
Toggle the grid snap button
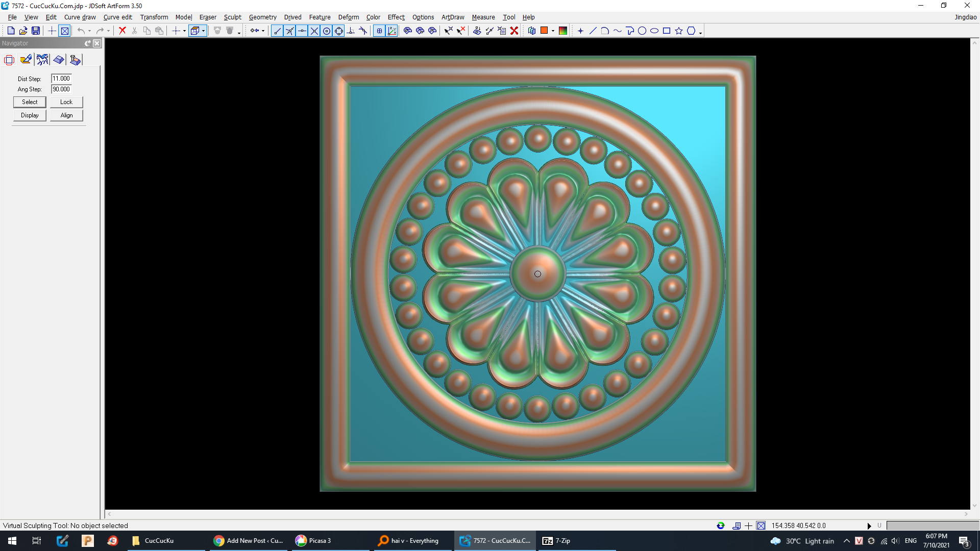pos(379,31)
